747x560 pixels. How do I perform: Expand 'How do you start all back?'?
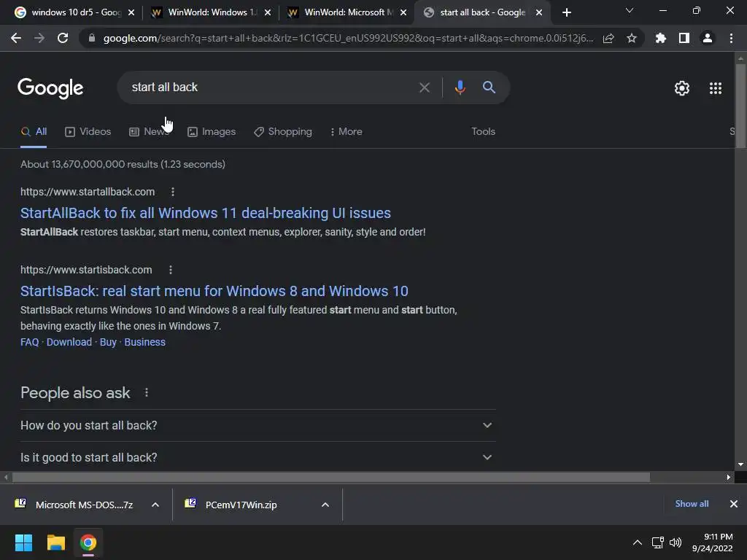(258, 425)
